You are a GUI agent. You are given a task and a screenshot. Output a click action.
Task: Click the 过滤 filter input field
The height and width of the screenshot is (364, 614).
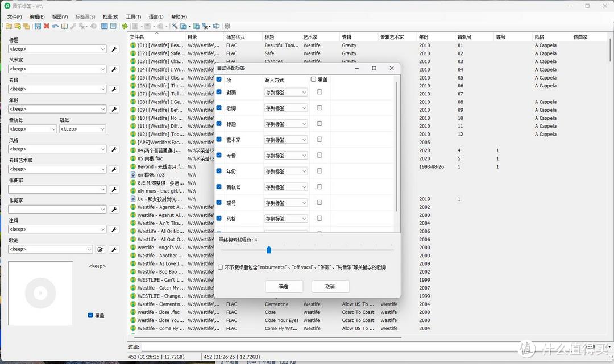[x=364, y=346]
